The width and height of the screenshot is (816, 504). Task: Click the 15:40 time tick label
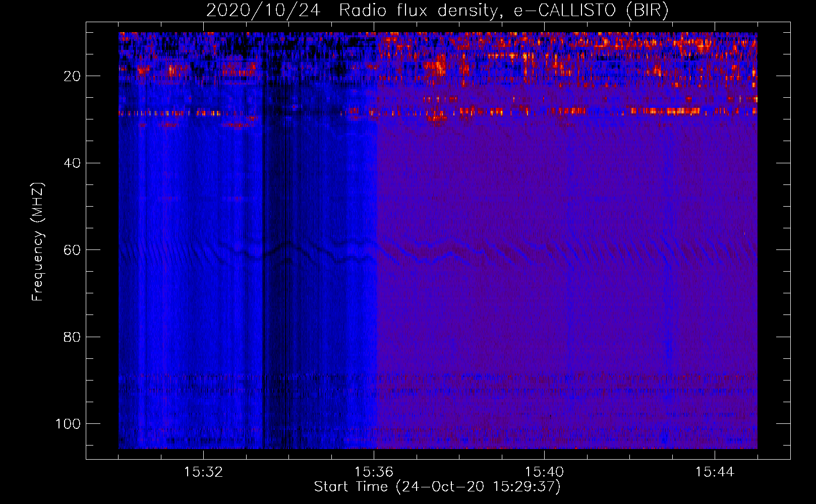click(x=544, y=472)
